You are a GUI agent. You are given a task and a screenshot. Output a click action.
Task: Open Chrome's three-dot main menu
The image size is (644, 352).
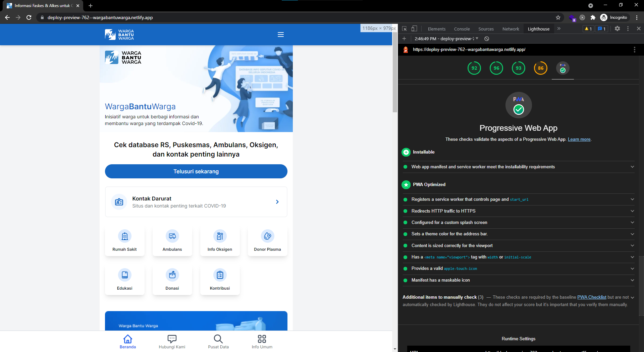[x=637, y=17]
